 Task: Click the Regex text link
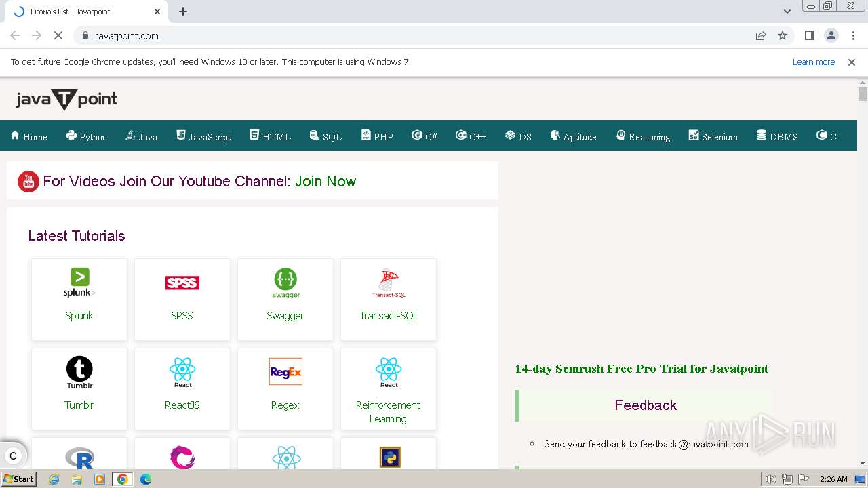click(x=285, y=405)
